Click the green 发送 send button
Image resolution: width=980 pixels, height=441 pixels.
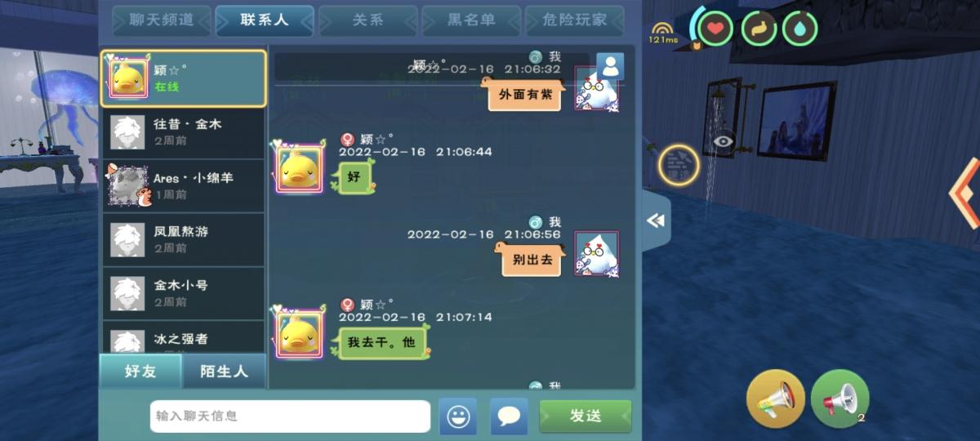click(x=586, y=416)
